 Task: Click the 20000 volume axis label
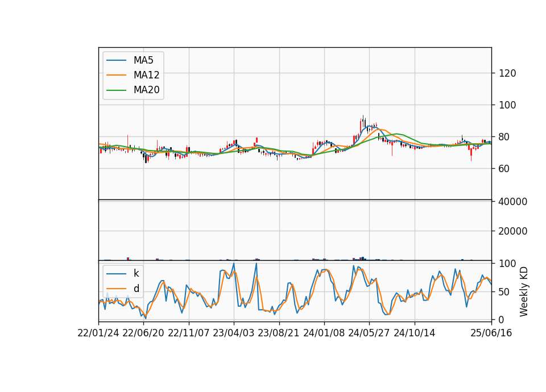point(512,231)
